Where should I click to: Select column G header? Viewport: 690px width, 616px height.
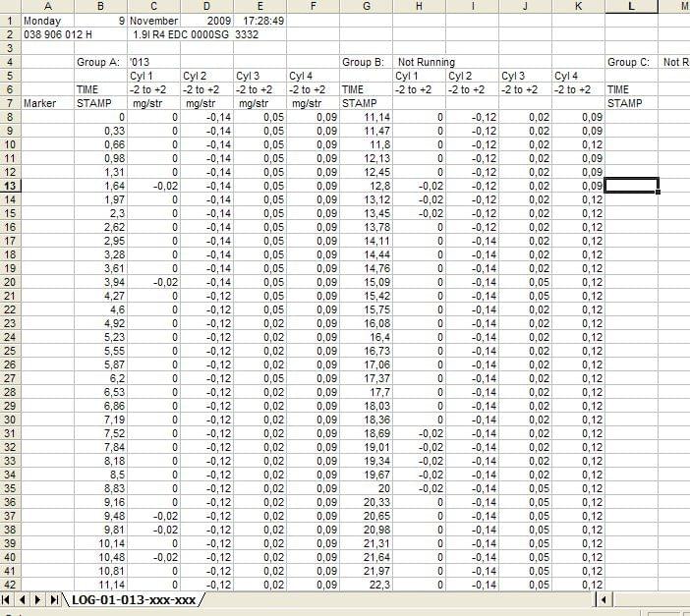click(x=366, y=6)
